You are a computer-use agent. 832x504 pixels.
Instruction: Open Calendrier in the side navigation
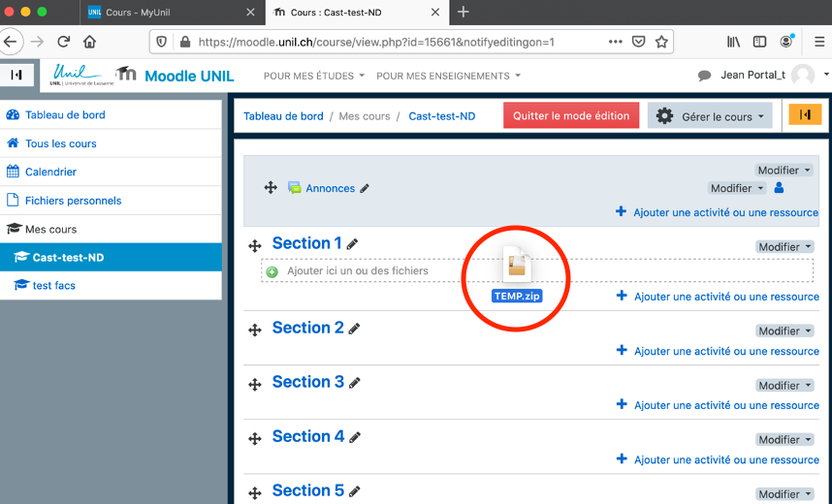tap(50, 172)
